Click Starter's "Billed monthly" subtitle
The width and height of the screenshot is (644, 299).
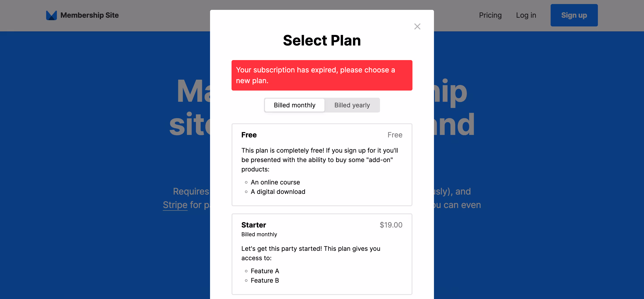coord(259,234)
